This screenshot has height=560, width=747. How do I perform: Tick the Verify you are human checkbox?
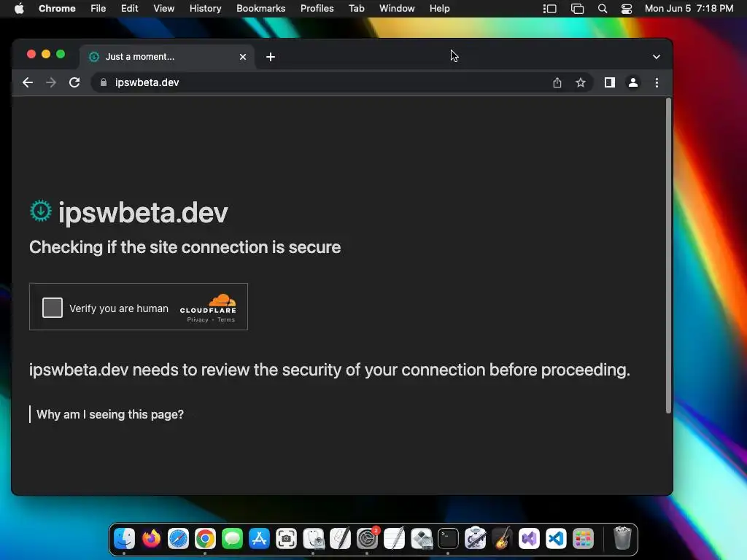point(53,308)
